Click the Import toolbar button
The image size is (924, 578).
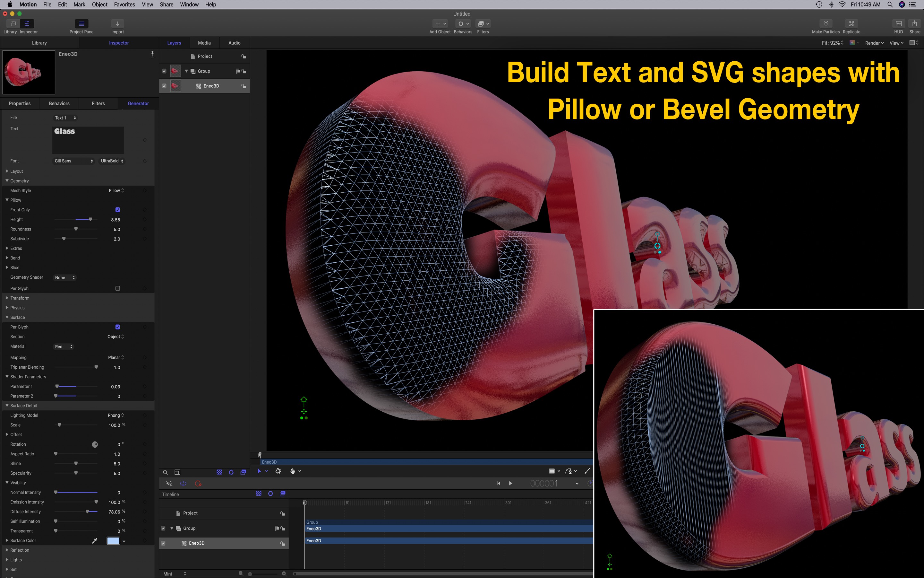pos(118,24)
